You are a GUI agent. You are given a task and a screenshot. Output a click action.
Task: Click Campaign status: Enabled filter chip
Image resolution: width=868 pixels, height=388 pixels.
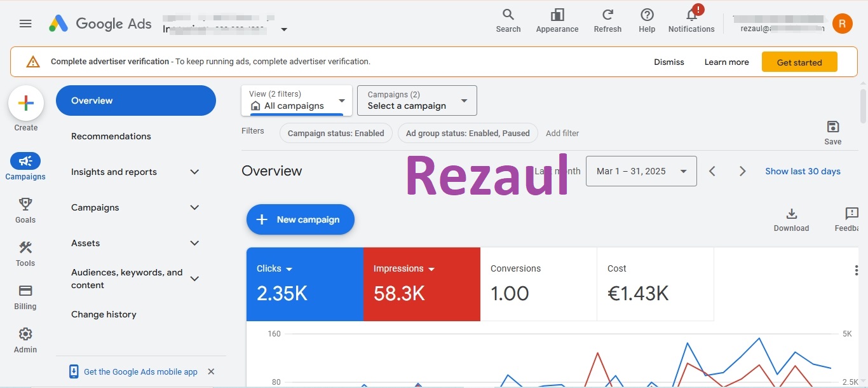coord(336,133)
